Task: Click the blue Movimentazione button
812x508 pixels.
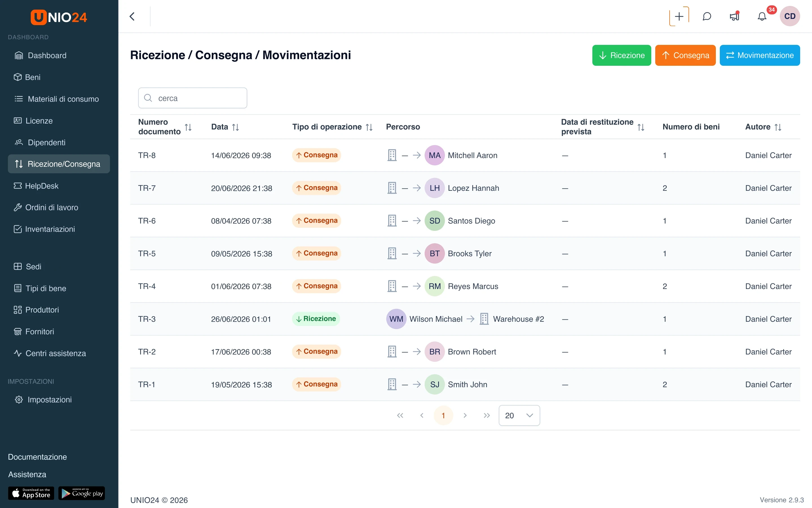Action: click(x=760, y=55)
